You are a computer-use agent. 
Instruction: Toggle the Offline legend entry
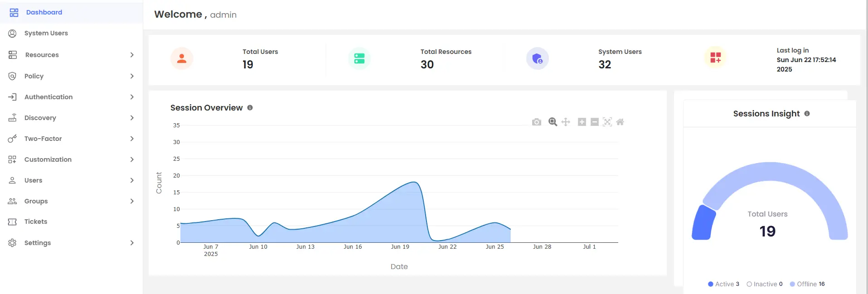pyautogui.click(x=807, y=284)
